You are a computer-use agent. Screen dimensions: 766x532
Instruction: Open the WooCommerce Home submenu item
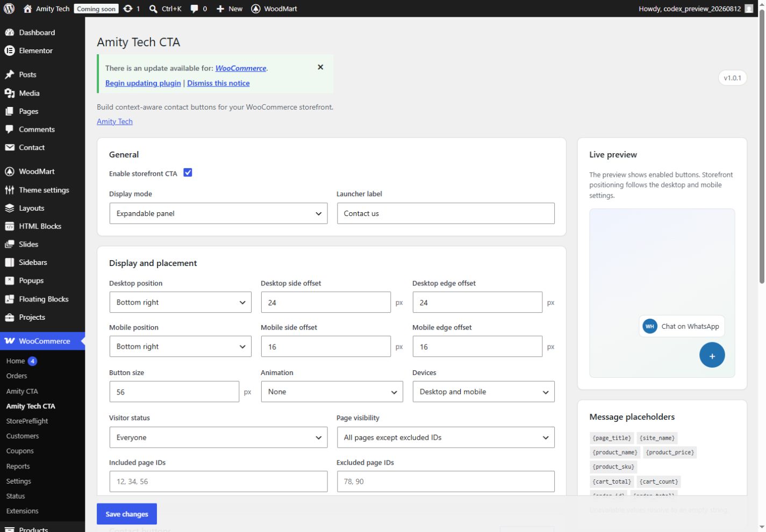[16, 361]
